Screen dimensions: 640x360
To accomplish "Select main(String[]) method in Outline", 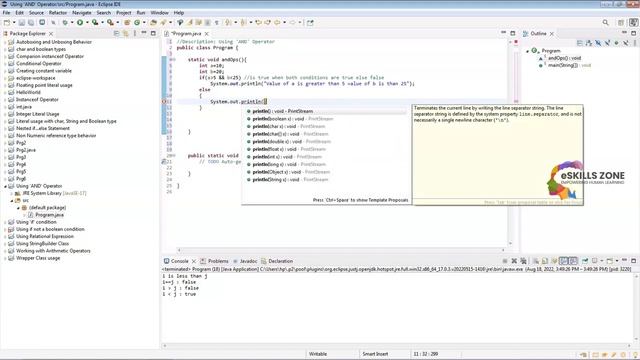I will tap(569, 65).
